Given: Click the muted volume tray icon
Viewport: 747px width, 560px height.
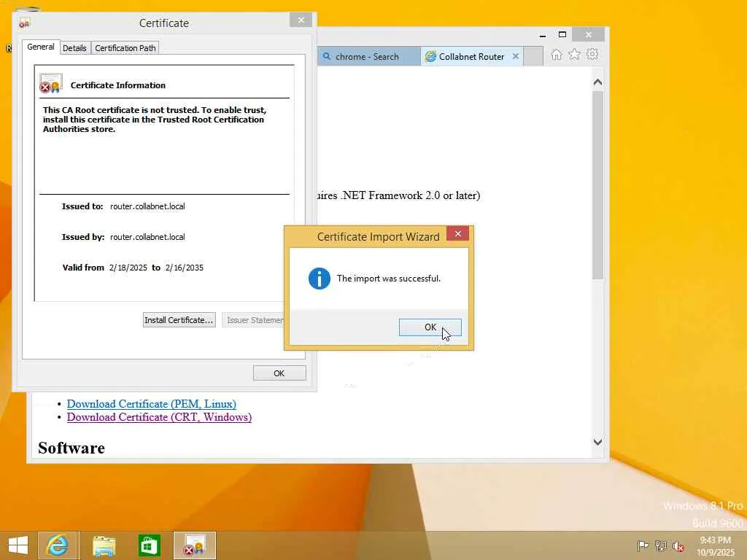Looking at the screenshot, I should point(678,546).
